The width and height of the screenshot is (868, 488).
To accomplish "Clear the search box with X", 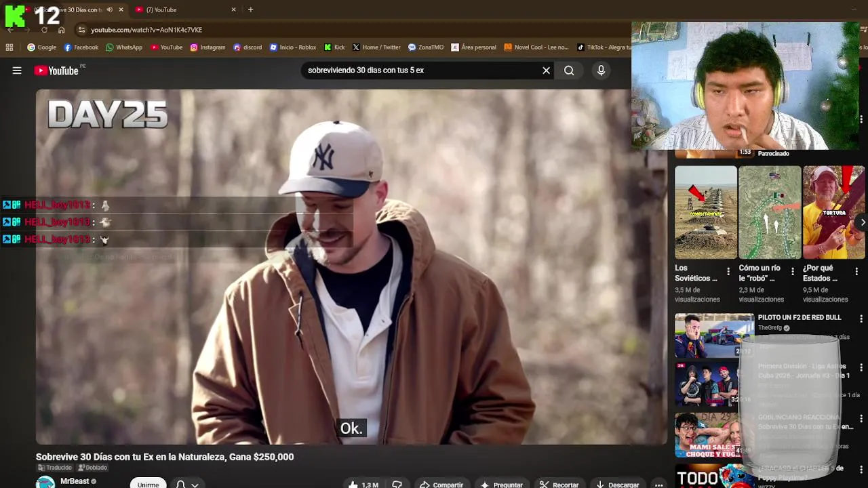I will coord(546,70).
